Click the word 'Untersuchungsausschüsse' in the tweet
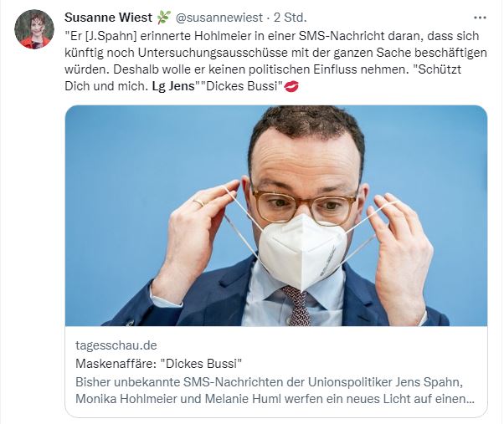Screen dimensions: 504x424 (213, 53)
